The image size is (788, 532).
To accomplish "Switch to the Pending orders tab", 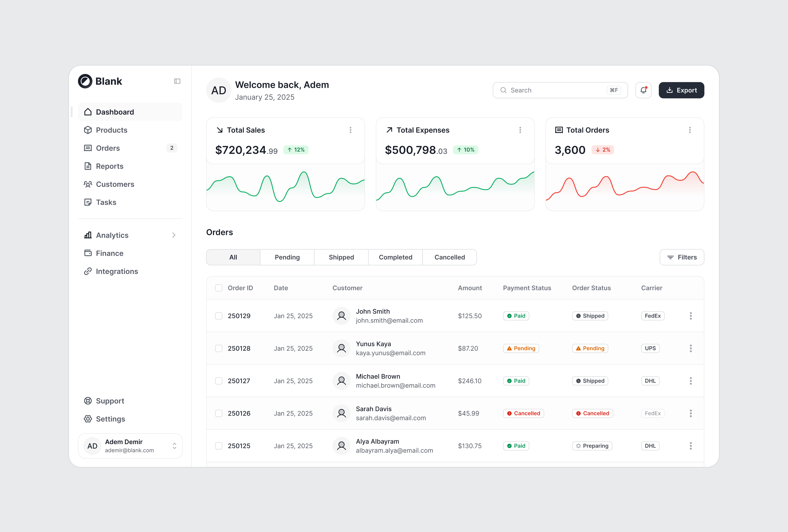I will 287,257.
